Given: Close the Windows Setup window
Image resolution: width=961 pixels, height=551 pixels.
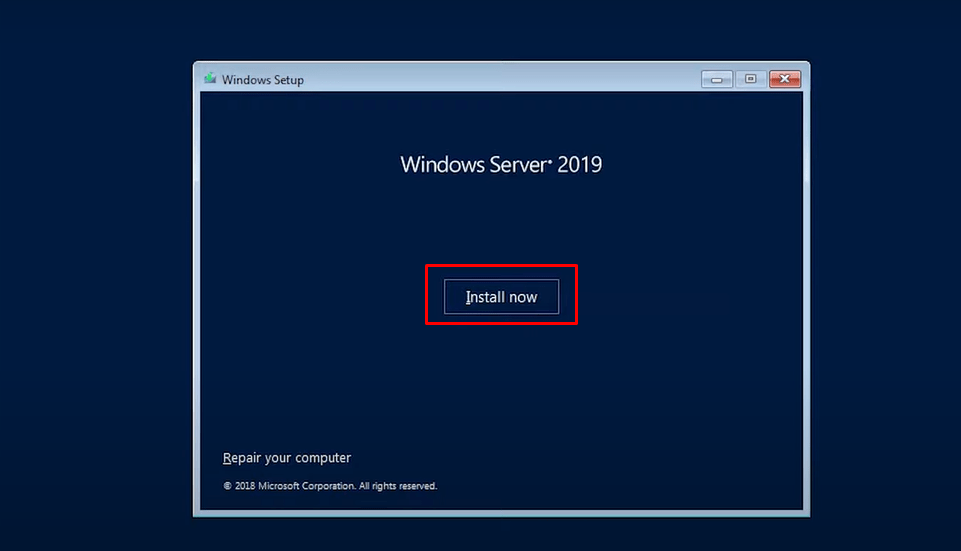Looking at the screenshot, I should coord(784,79).
